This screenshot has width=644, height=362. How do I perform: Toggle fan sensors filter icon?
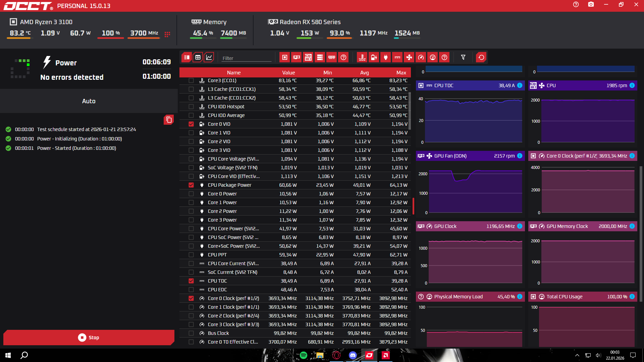click(x=409, y=57)
